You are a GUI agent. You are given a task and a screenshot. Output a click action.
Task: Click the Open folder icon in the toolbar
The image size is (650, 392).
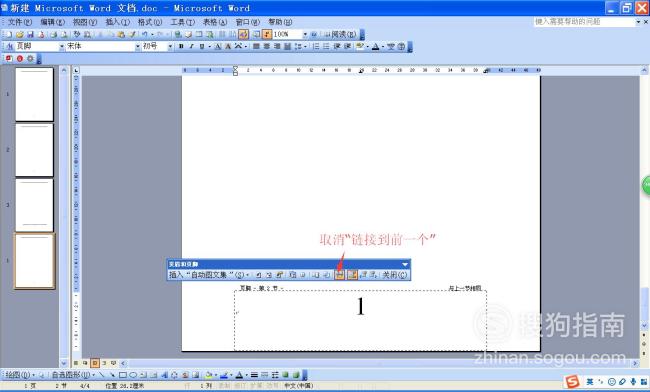[x=20, y=34]
